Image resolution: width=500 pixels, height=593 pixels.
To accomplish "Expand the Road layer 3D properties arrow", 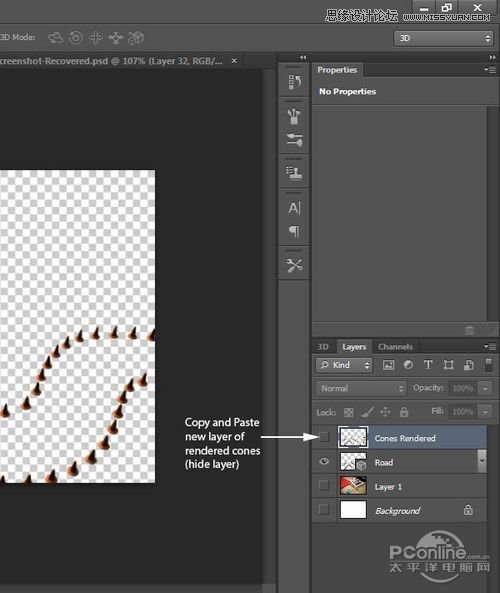I will [x=482, y=461].
